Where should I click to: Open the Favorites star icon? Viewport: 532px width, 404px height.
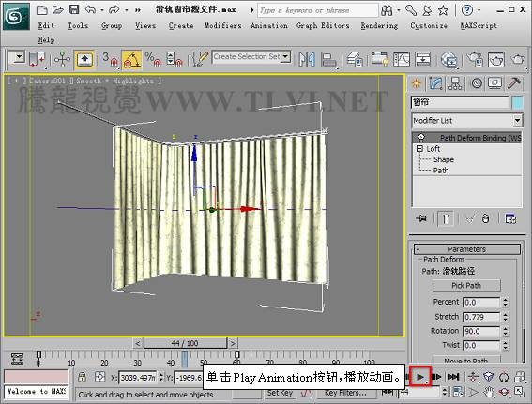(443, 10)
